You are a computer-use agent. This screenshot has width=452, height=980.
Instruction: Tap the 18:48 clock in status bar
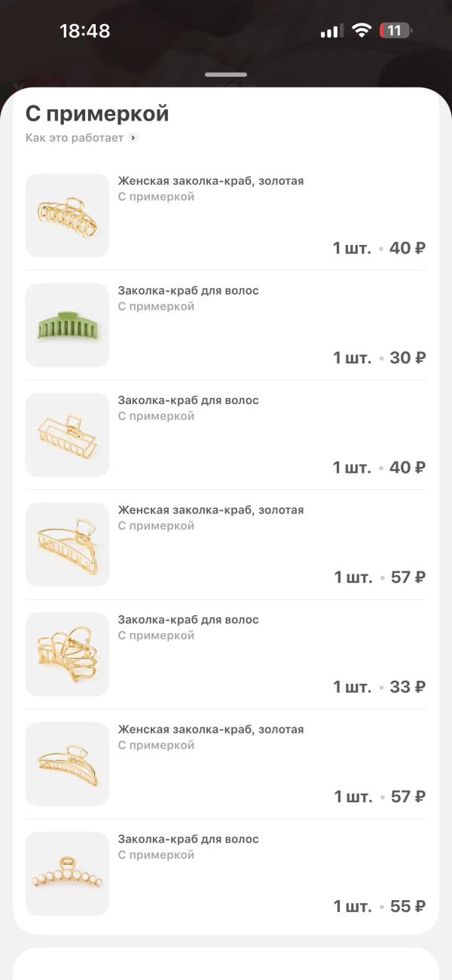click(84, 31)
